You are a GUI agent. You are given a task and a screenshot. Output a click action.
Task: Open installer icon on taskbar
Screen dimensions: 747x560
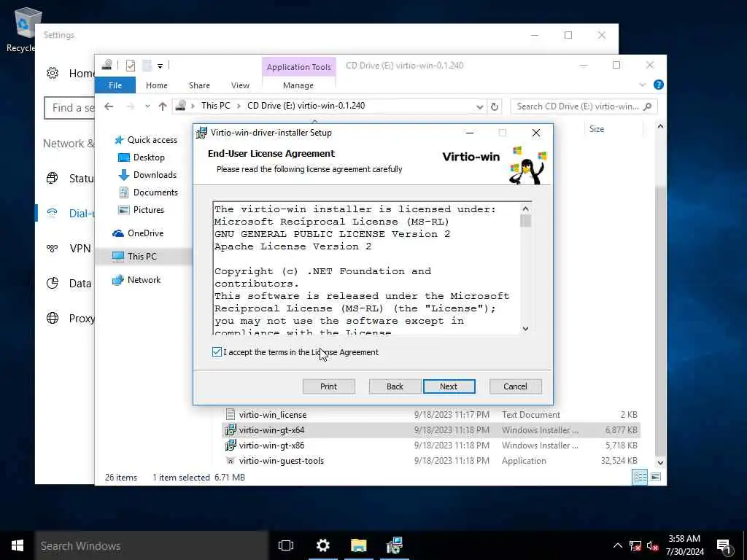point(395,545)
